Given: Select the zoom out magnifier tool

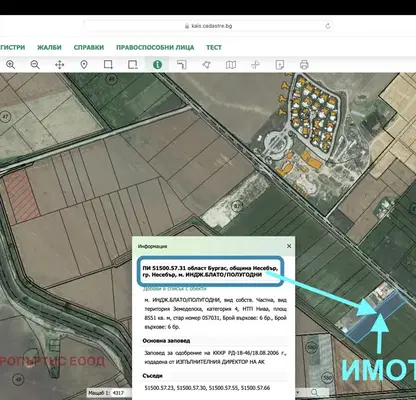Looking at the screenshot, I should (35, 64).
